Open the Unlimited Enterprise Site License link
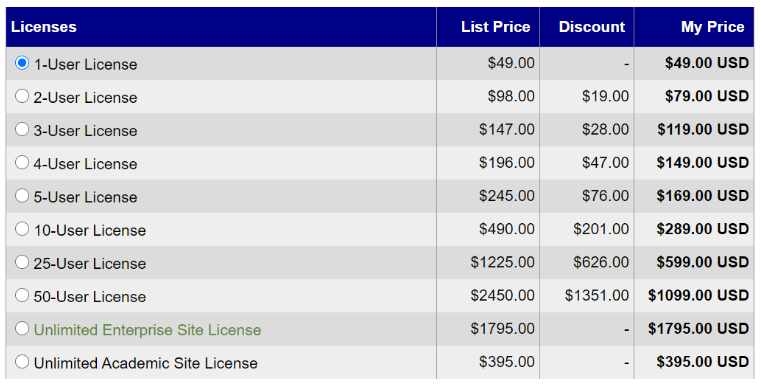This screenshot has width=760, height=386. coord(147,330)
